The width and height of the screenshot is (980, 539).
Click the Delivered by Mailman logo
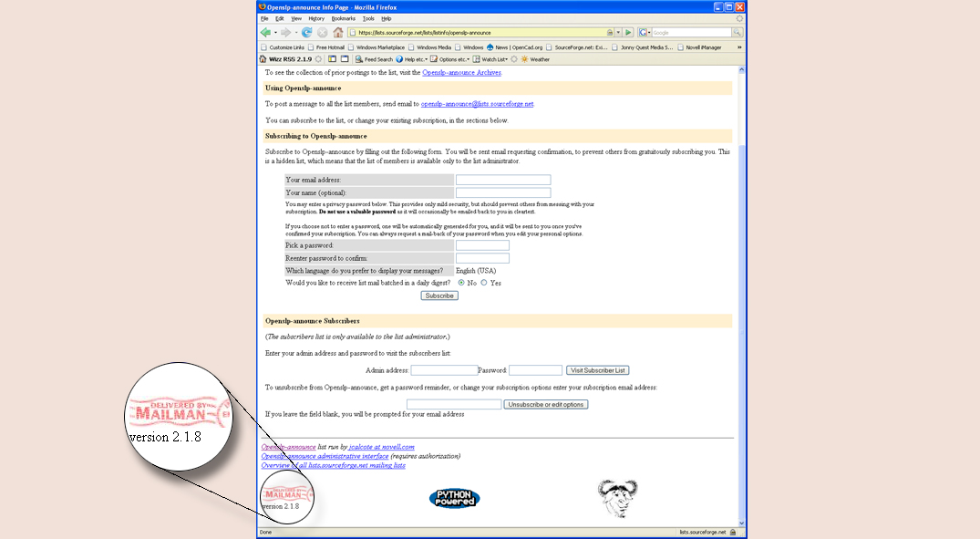click(286, 492)
